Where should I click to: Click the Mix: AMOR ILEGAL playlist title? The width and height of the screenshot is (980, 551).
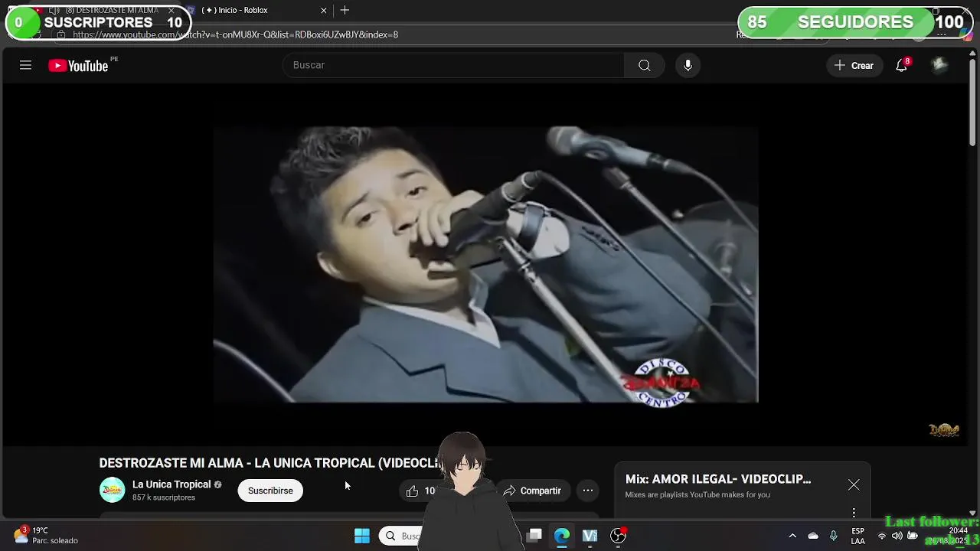point(718,479)
